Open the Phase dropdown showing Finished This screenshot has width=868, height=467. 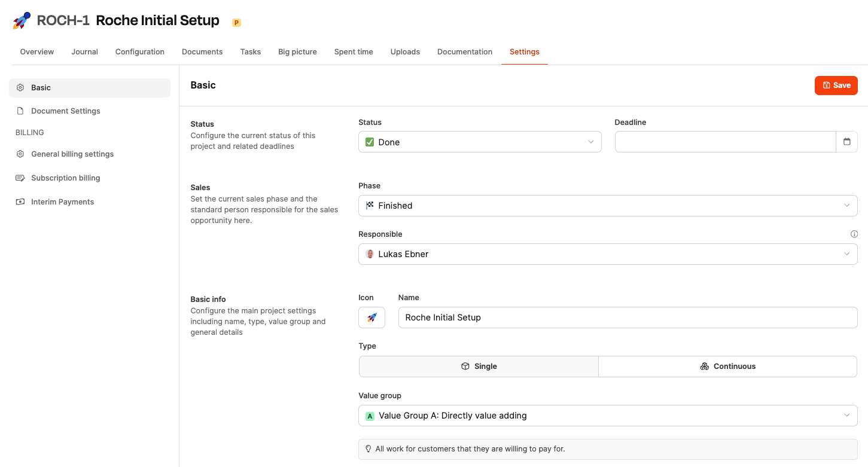click(607, 206)
